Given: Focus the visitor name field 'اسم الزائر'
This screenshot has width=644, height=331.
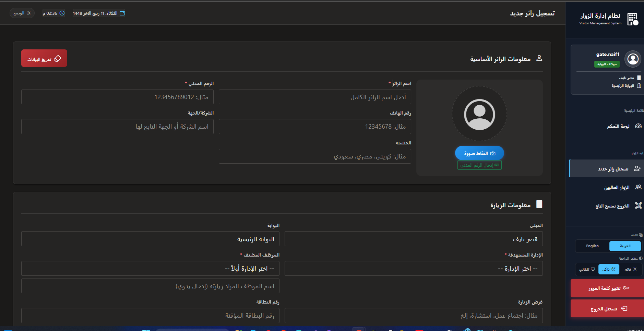Looking at the screenshot, I should (315, 97).
